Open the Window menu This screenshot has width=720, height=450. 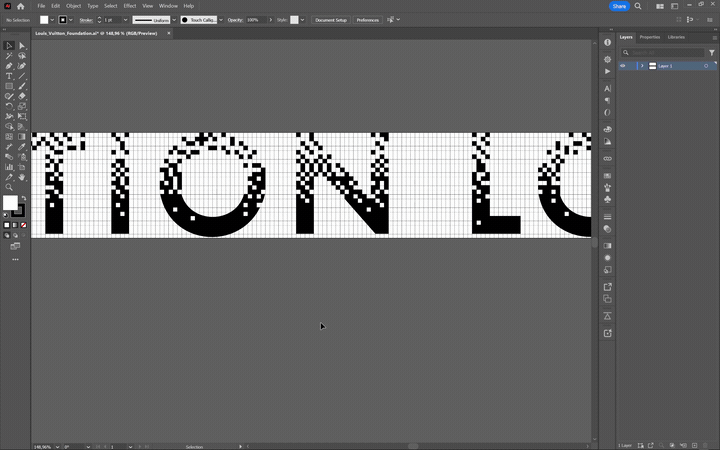(168, 6)
